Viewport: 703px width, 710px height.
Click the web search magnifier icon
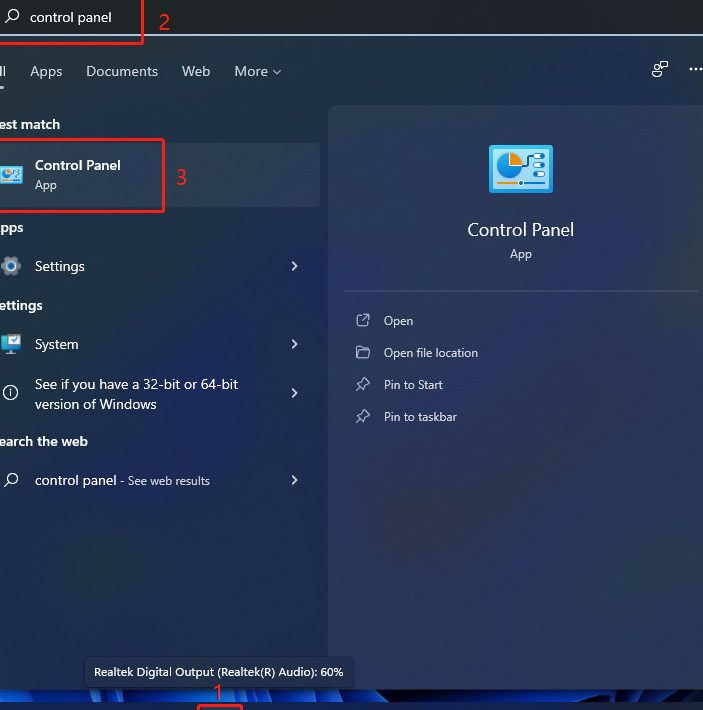11,480
